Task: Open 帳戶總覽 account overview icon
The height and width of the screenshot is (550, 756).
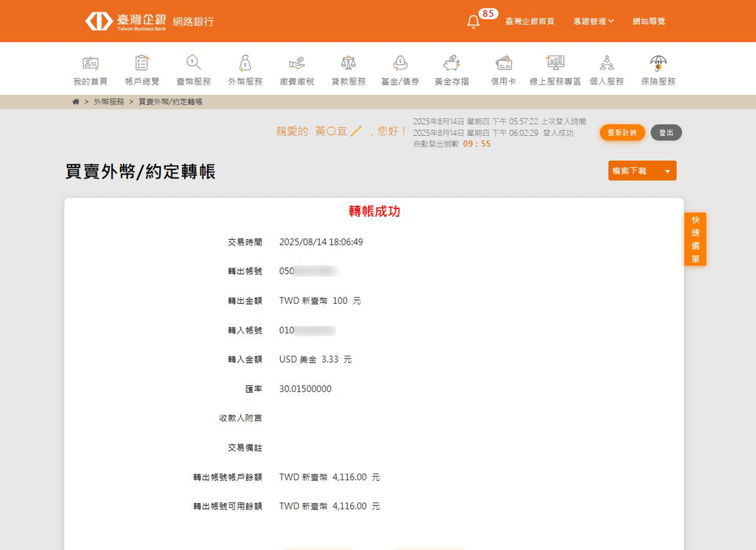Action: [142, 63]
